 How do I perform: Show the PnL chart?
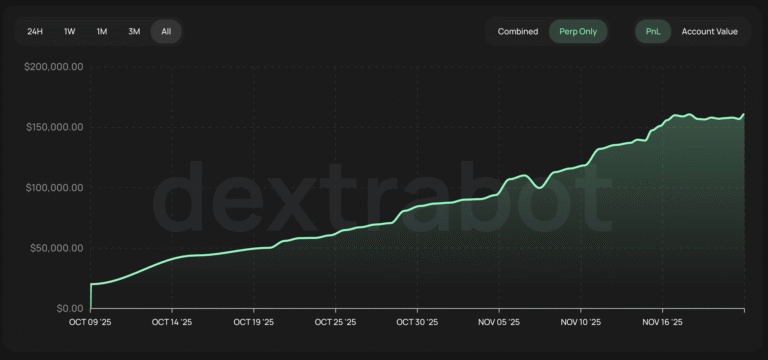pyautogui.click(x=653, y=32)
